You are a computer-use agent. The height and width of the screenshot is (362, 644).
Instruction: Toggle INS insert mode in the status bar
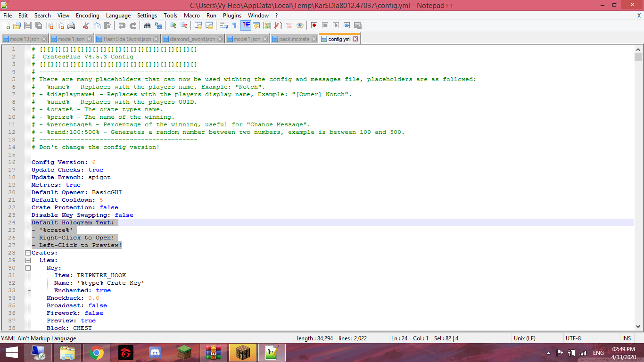[x=627, y=338]
